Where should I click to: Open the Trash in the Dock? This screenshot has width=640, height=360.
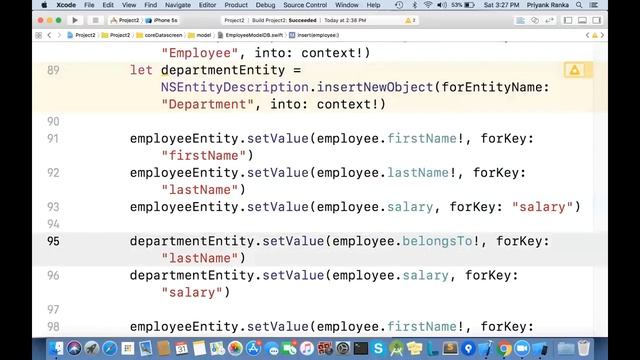pyautogui.click(x=584, y=348)
